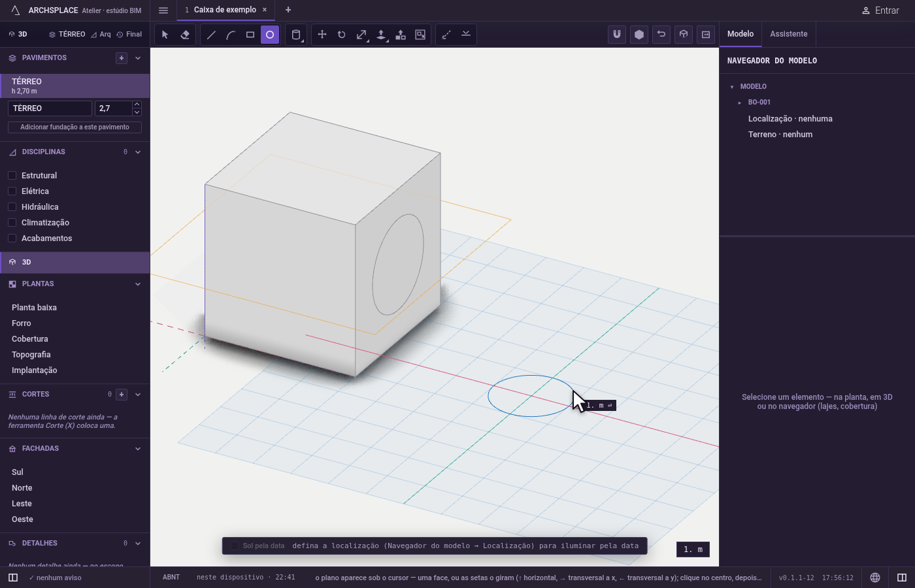
Task: Select the arc drawing tool
Action: 231,35
